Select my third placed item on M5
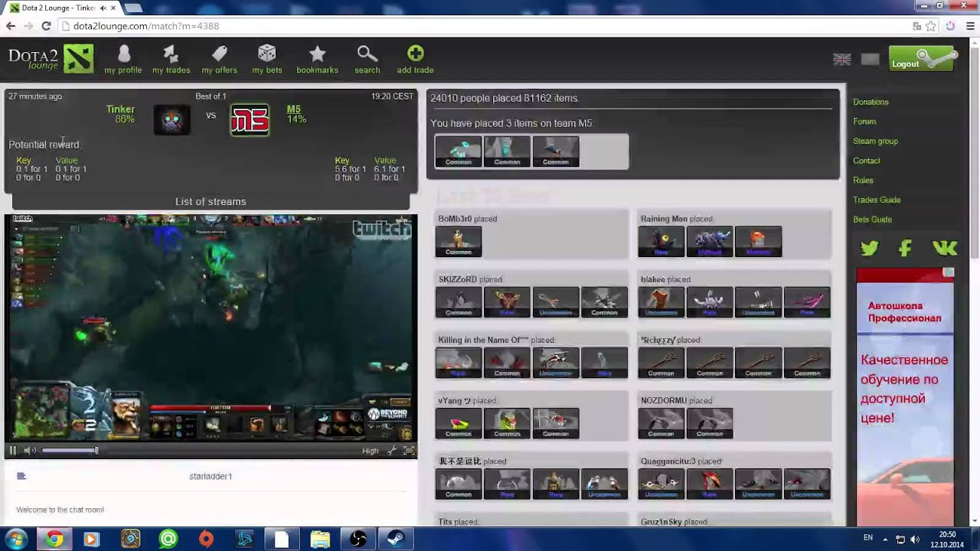The height and width of the screenshot is (551, 980). (555, 152)
